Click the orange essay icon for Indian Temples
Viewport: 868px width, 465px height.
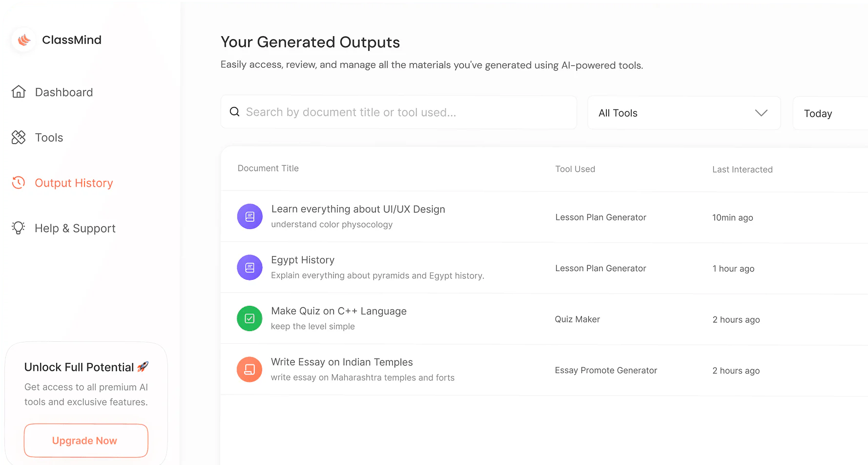coord(250,369)
